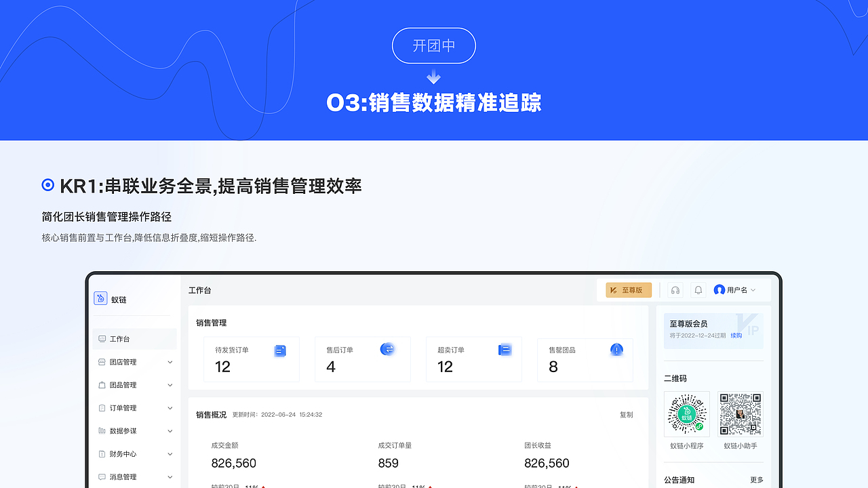Open 财务中心 menu label
The width and height of the screenshot is (868, 488).
click(x=123, y=454)
